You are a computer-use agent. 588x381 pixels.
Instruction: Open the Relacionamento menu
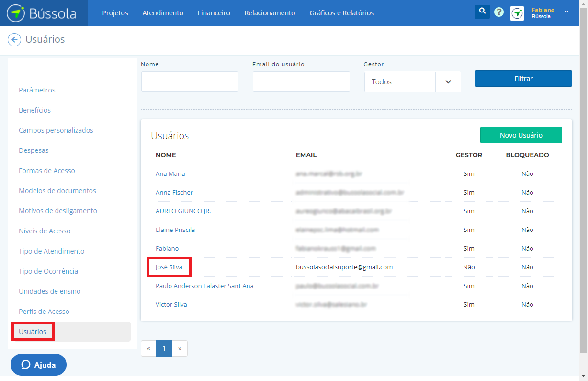click(270, 13)
